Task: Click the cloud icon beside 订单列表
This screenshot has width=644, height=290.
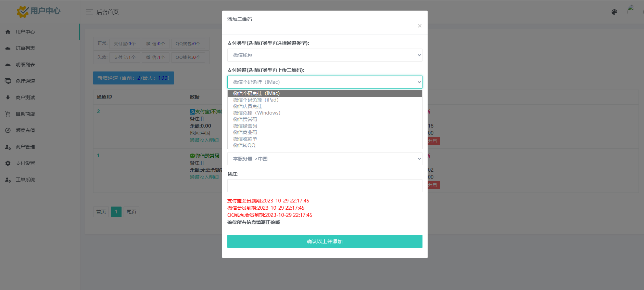Action: coord(8,48)
